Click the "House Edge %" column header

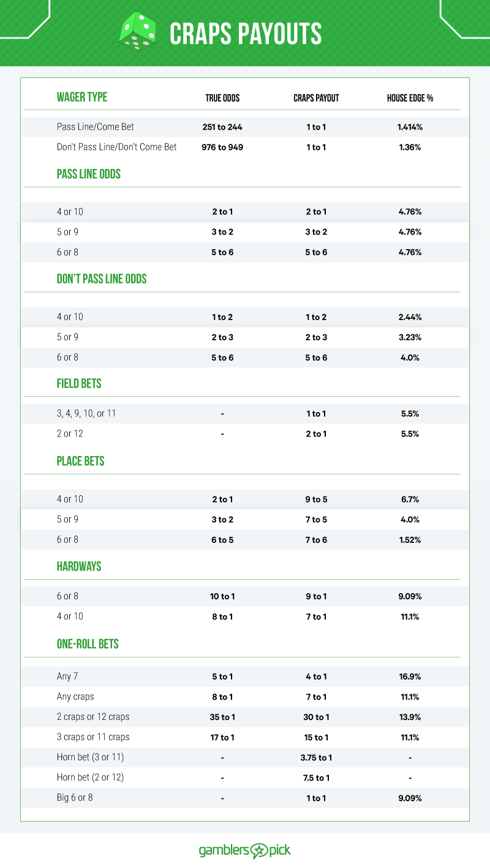(x=410, y=98)
